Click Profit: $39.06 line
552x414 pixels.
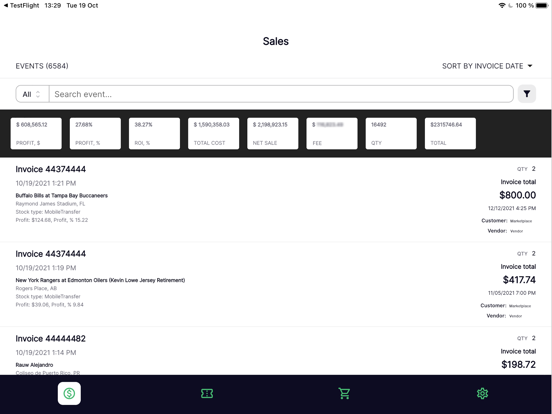click(50, 305)
